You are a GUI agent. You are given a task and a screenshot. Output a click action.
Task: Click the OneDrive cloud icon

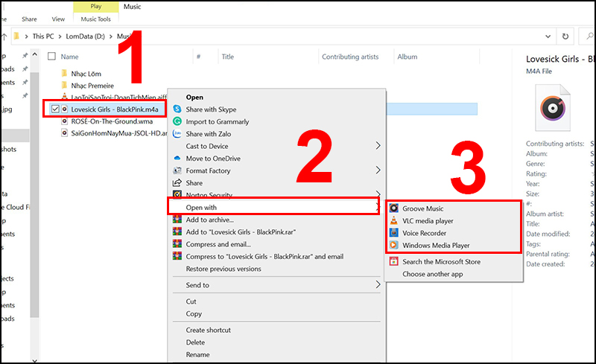tap(177, 158)
